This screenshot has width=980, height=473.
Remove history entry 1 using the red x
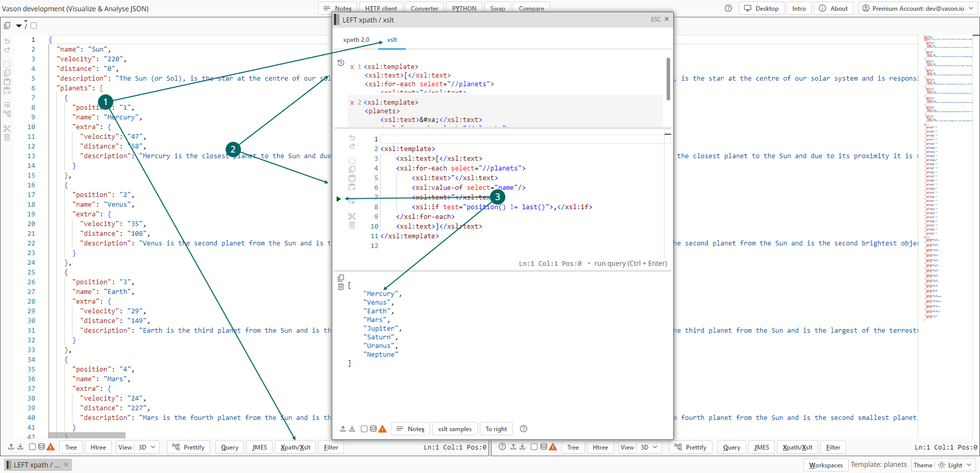352,67
